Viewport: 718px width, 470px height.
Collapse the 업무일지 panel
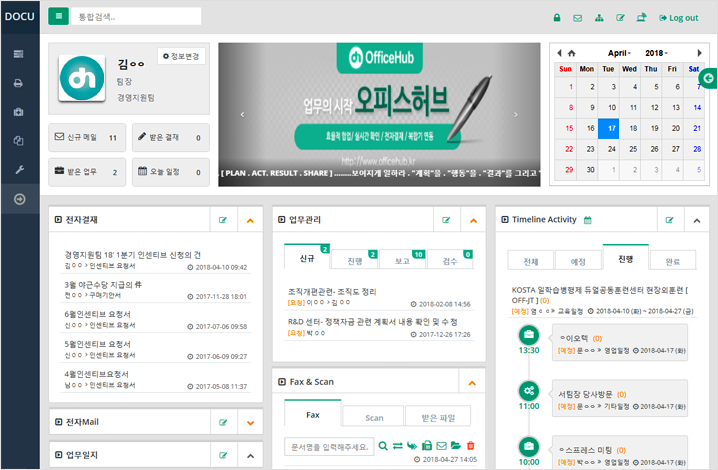click(x=250, y=455)
